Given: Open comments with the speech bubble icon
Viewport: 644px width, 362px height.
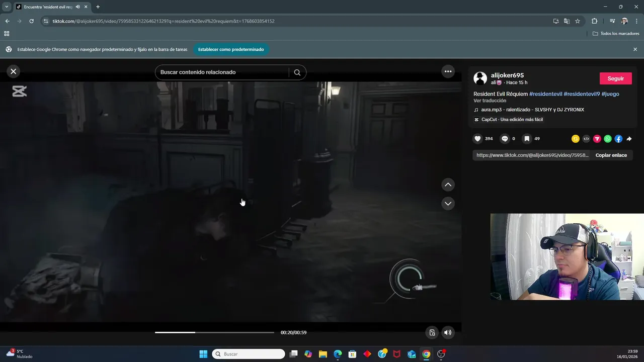Looking at the screenshot, I should click(x=505, y=139).
